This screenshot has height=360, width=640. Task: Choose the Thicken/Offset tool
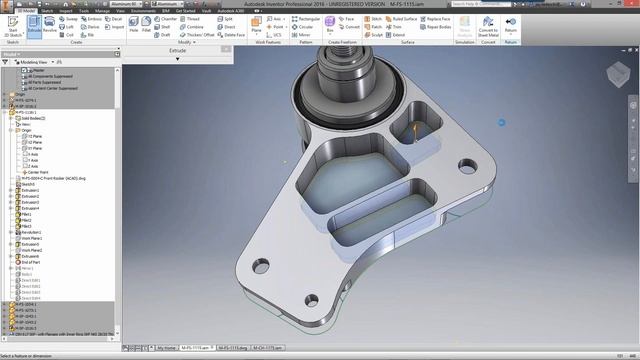[197, 35]
